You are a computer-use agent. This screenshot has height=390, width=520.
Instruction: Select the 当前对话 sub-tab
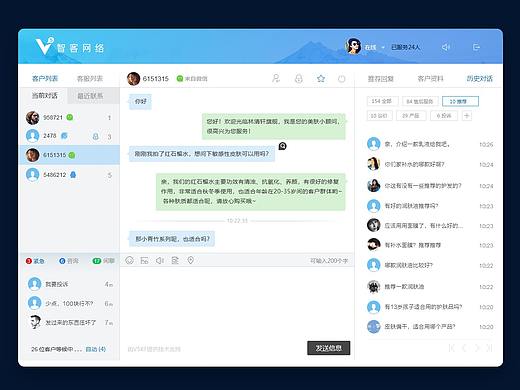point(44,96)
